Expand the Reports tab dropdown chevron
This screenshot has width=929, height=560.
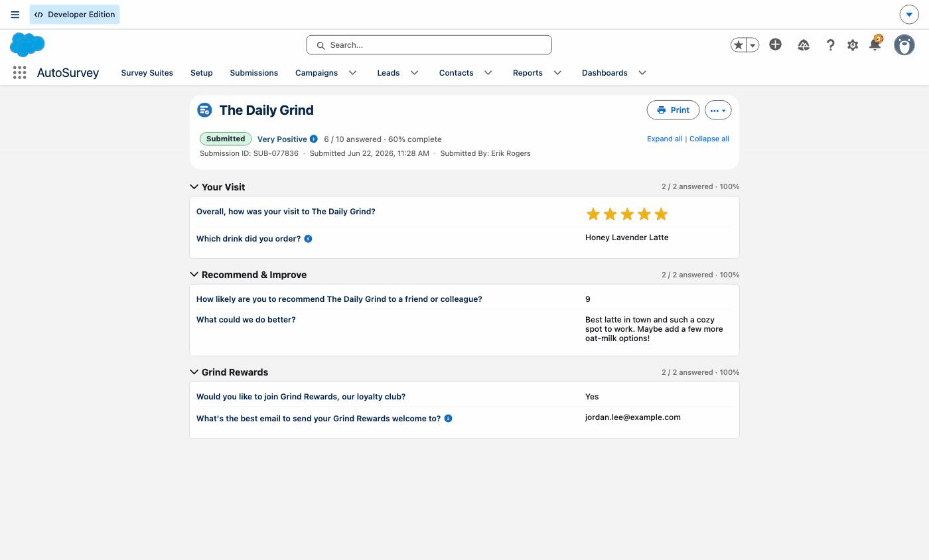pyautogui.click(x=558, y=73)
